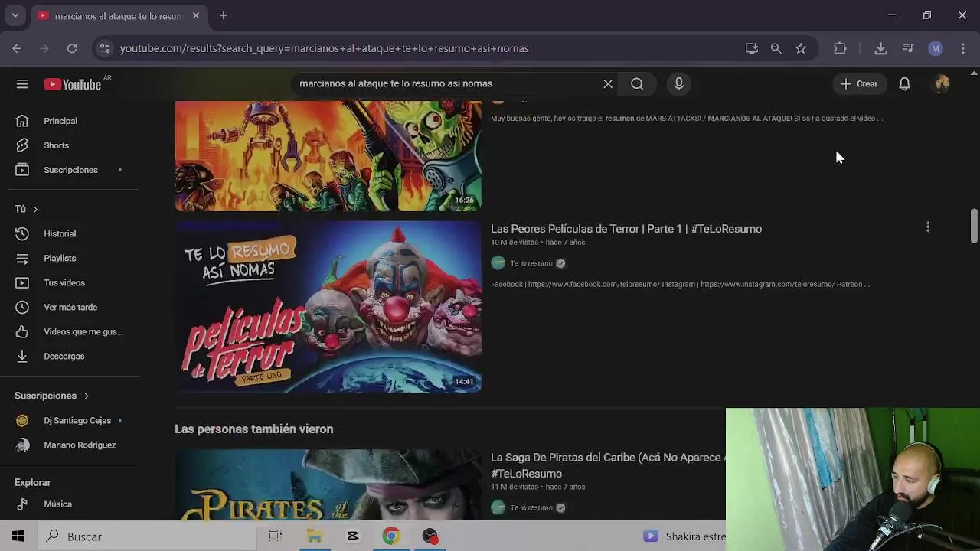Open CapCut icon on the taskbar
The height and width of the screenshot is (551, 980).
(353, 536)
